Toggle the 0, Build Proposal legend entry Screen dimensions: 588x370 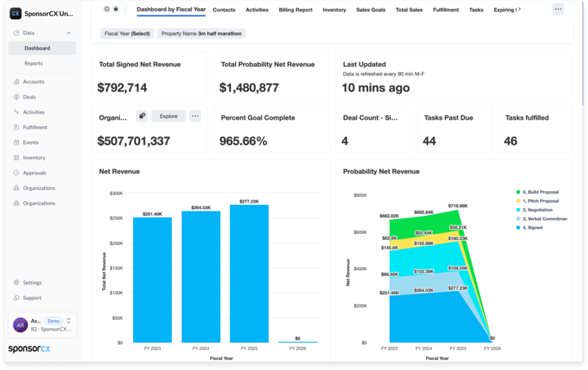point(538,192)
